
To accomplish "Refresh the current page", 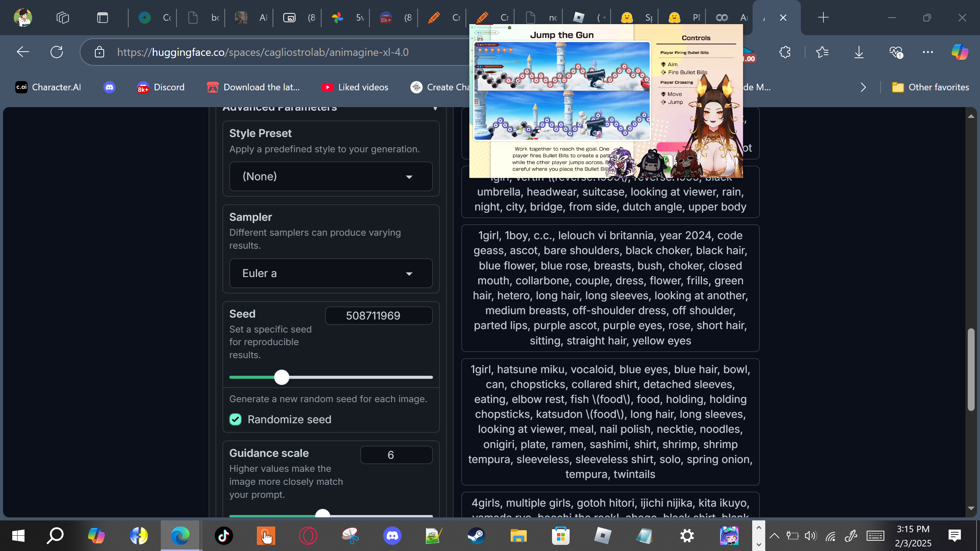I will click(x=57, y=52).
